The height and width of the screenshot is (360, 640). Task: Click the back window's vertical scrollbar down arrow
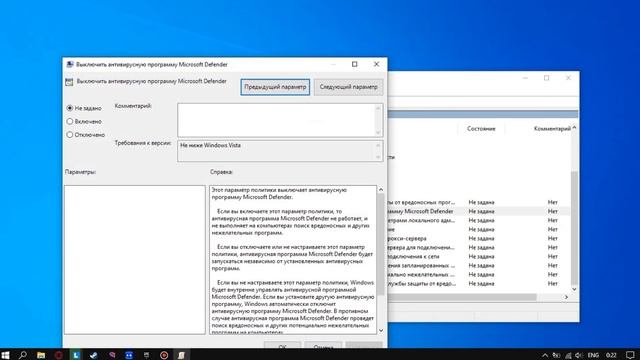coord(574,289)
